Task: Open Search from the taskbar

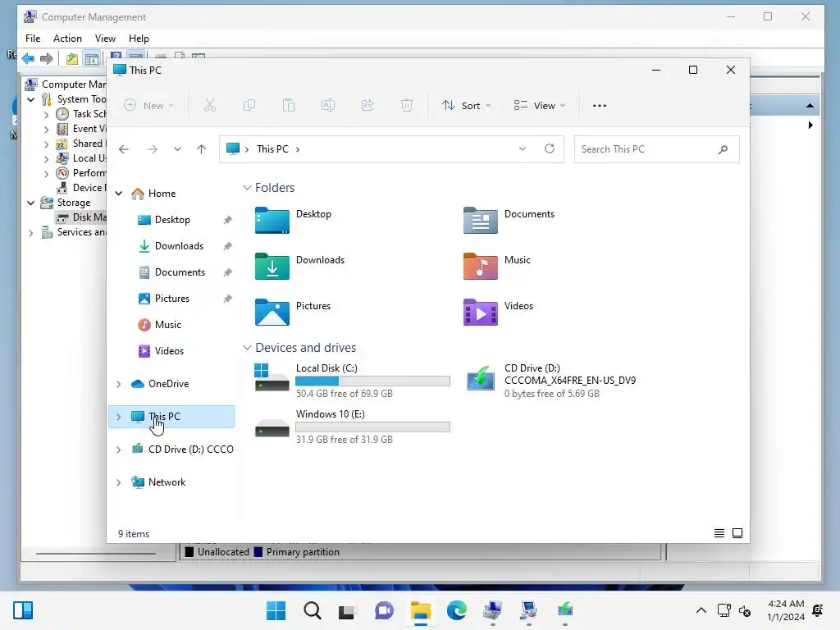Action: (313, 610)
